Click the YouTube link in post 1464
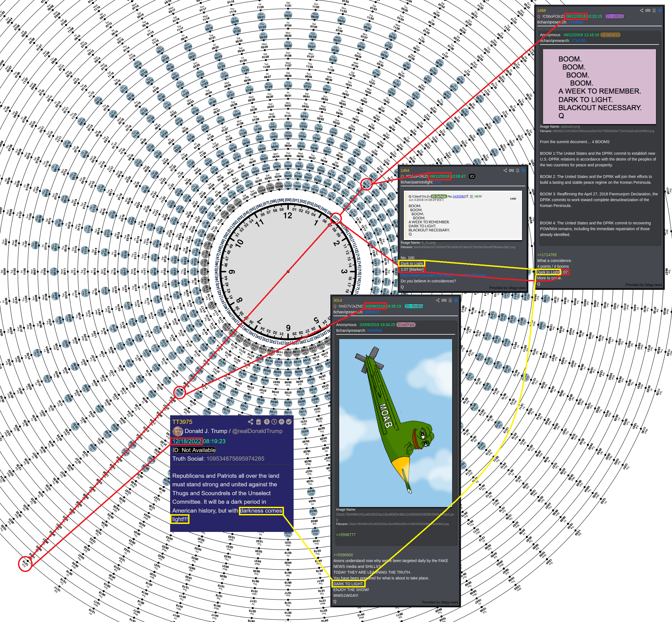Viewport: 672px width, 622px height. [x=443, y=275]
